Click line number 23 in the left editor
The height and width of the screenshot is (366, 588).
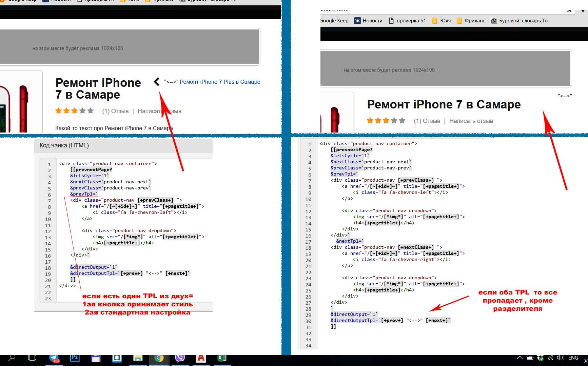tap(48, 299)
